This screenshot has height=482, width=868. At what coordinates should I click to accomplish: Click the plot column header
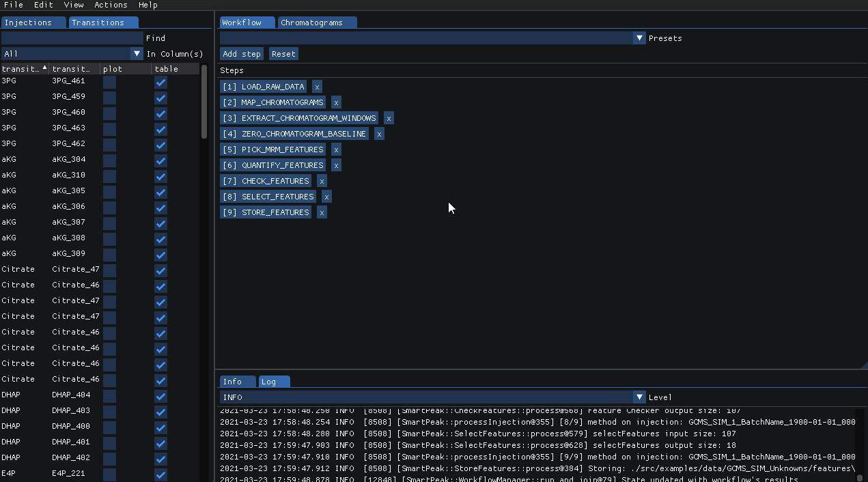coord(126,69)
